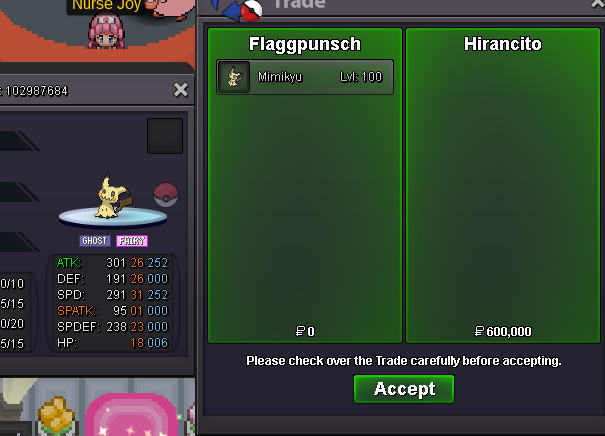Image resolution: width=605 pixels, height=436 pixels.
Task: Click the Lvl: 100 label on Mimikyu
Action: click(x=361, y=77)
